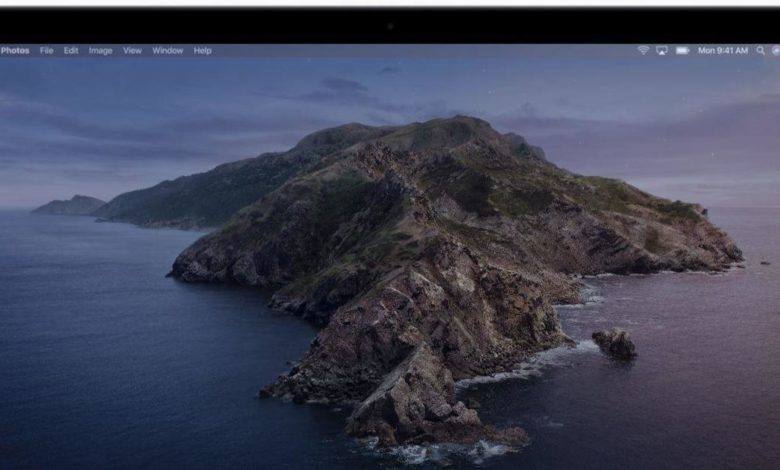Open the File menu
The height and width of the screenshot is (470, 780).
click(46, 51)
